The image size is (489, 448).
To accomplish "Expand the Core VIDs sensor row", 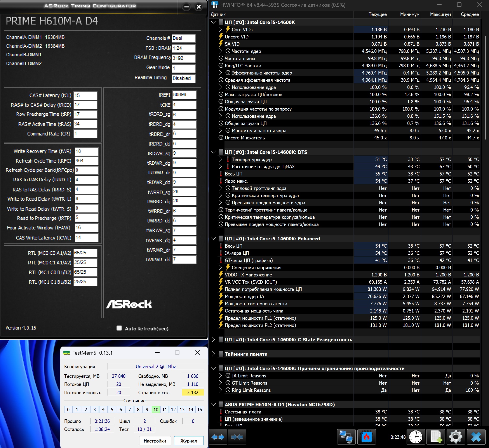I will click(220, 29).
